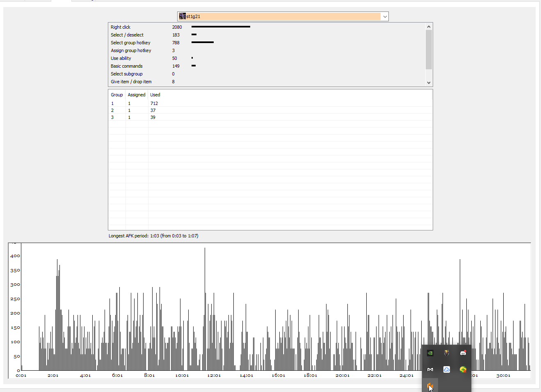This screenshot has width=541, height=392.
Task: Open the blue cloud sync tray icon
Action: [447, 369]
